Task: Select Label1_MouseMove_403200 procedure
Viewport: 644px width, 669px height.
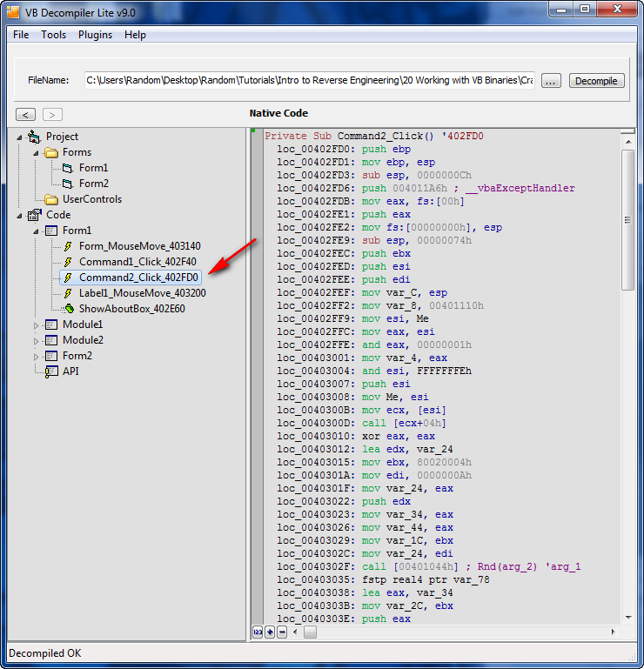Action: tap(142, 293)
